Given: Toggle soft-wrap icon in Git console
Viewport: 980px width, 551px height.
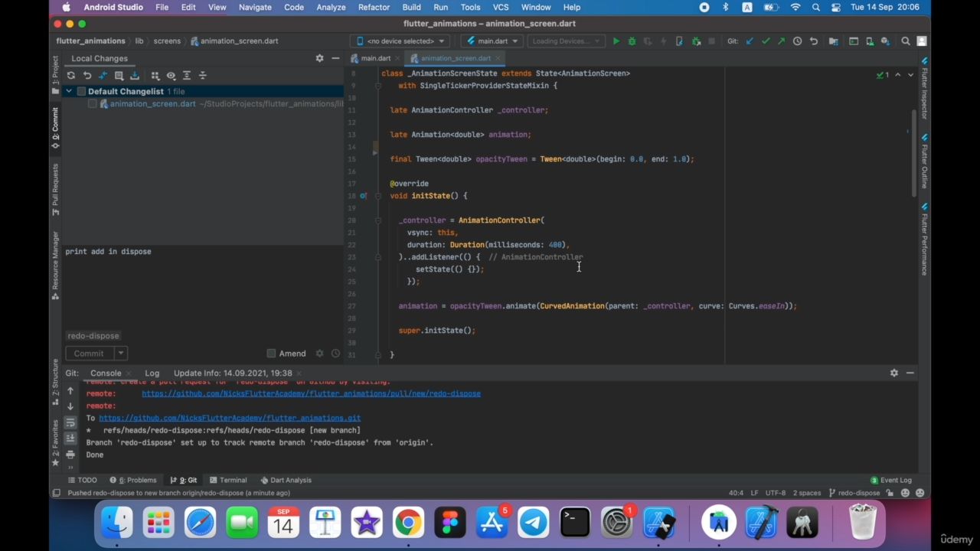Looking at the screenshot, I should click(x=70, y=422).
